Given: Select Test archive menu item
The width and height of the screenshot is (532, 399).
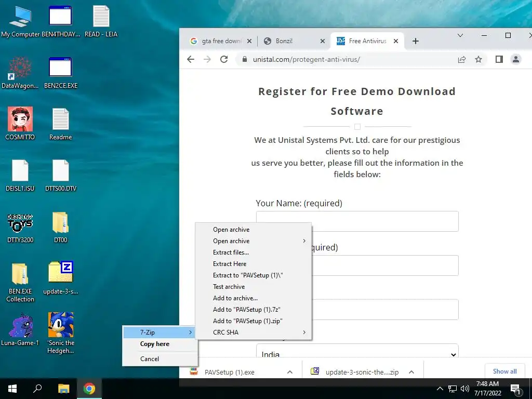Looking at the screenshot, I should click(x=254, y=287).
